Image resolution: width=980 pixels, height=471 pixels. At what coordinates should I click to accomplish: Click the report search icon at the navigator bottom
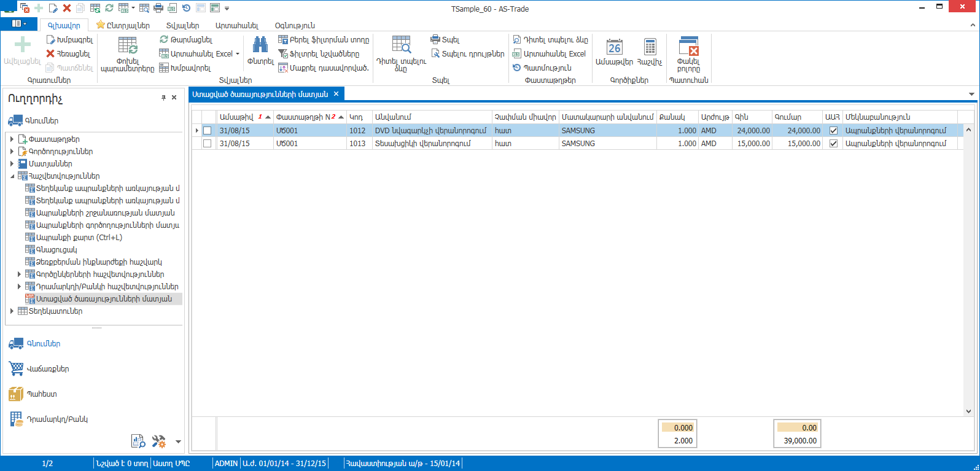[x=138, y=441]
